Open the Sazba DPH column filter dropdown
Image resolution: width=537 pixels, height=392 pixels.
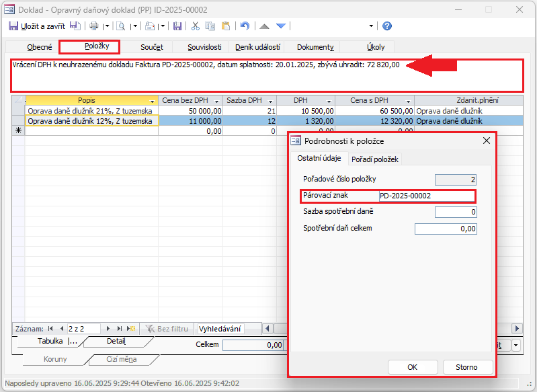pos(270,101)
